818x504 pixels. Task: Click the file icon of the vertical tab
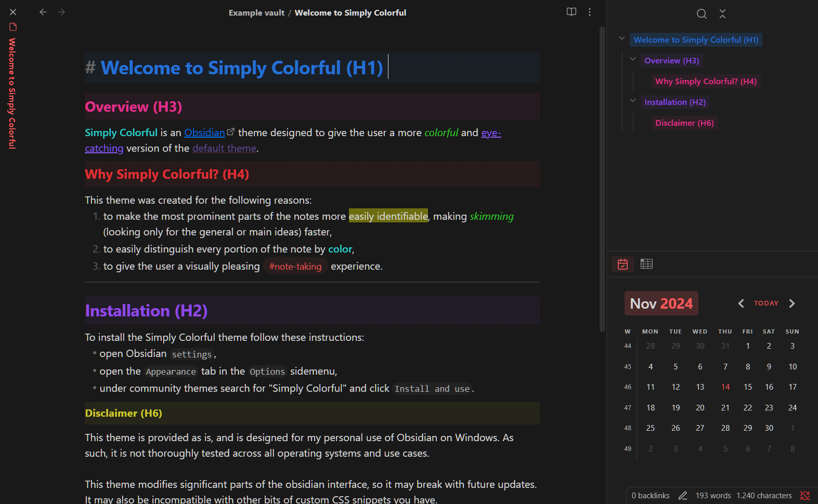(x=13, y=27)
